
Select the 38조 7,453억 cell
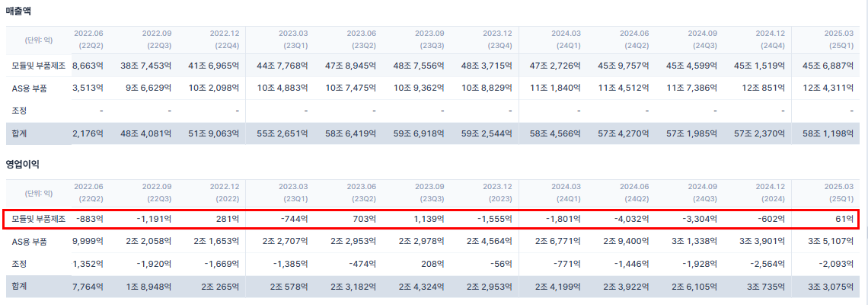[145, 66]
